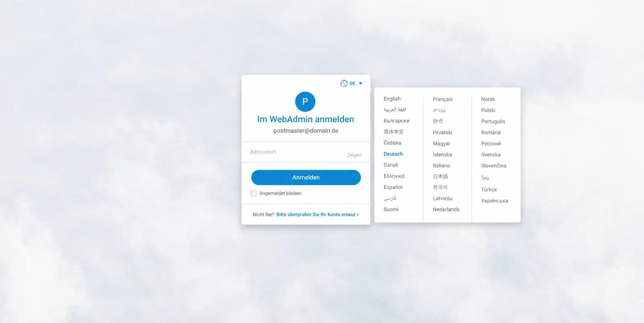
Task: Choose Français as the language
Action: click(443, 99)
